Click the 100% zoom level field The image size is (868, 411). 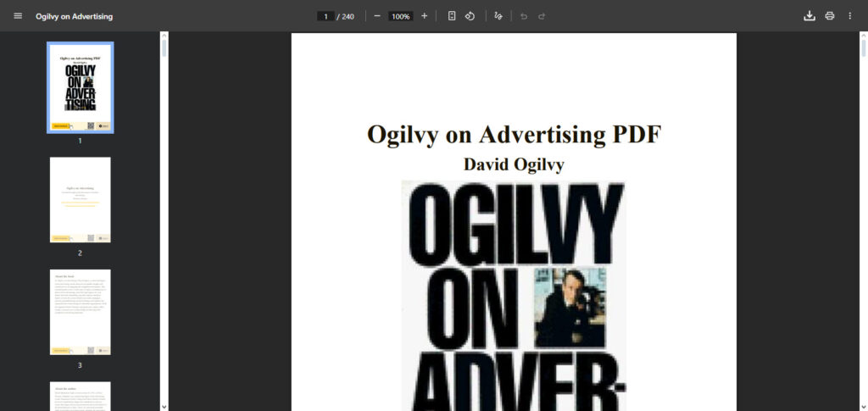pyautogui.click(x=400, y=17)
